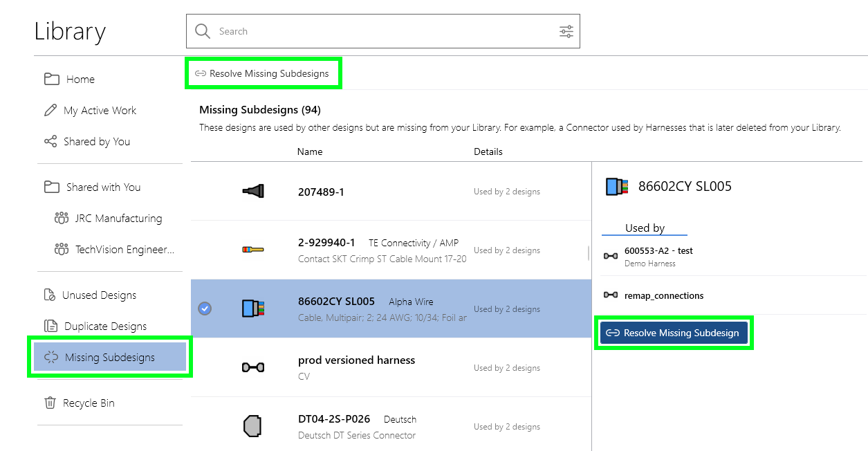Screen dimensions: 868x451
Task: Select the 2-929940-1 row name
Action: tap(326, 243)
